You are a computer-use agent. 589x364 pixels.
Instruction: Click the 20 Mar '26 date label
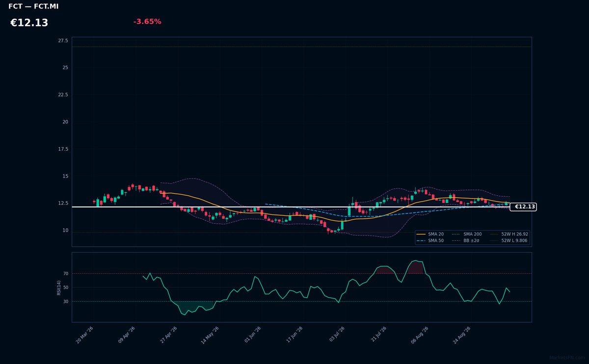(x=84, y=335)
